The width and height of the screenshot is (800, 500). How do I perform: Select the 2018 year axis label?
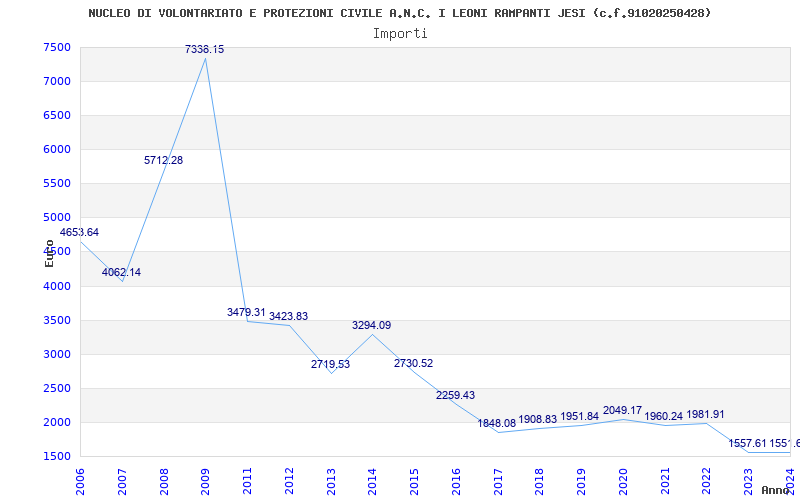(540, 482)
